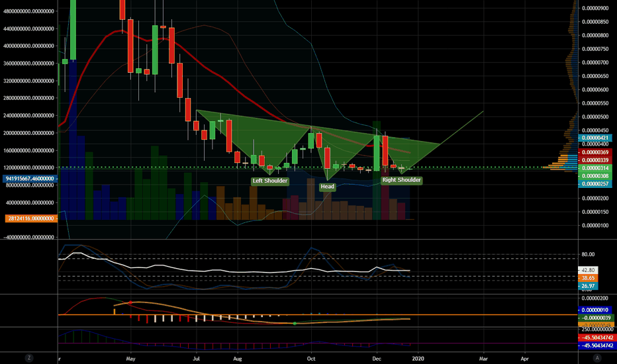
Task: Click the May label on time axis
Action: (130, 359)
